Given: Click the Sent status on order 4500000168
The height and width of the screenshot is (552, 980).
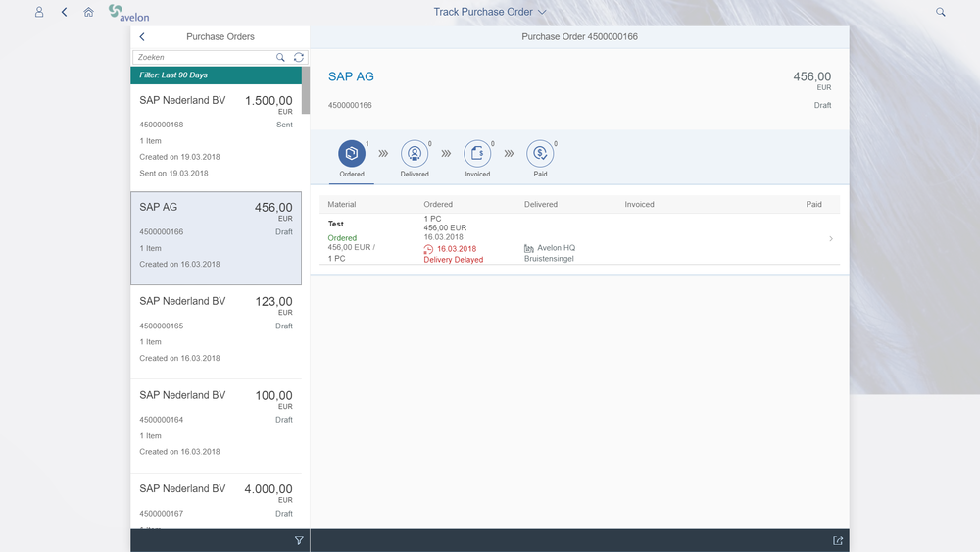Looking at the screenshot, I should click(x=284, y=125).
